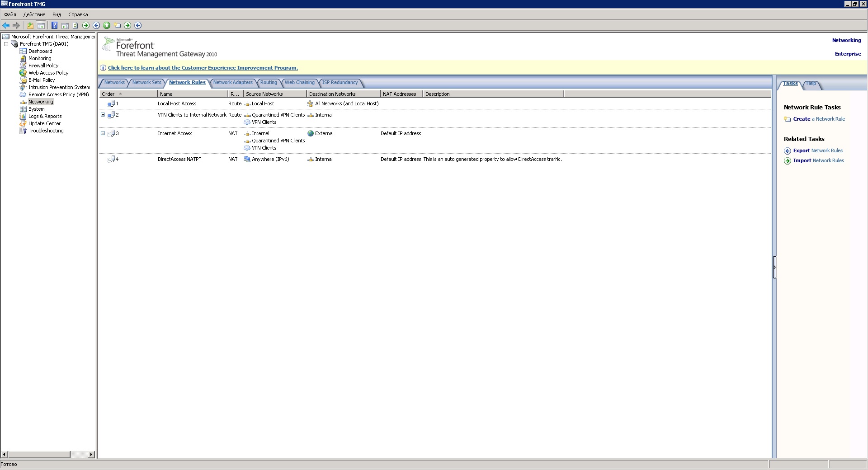Viewport: 868px width, 470px height.
Task: Open the Routing tab
Action: (269, 83)
